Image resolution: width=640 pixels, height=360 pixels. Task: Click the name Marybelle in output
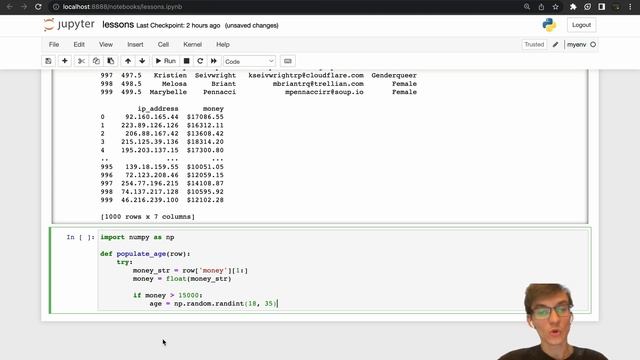[x=168, y=92]
